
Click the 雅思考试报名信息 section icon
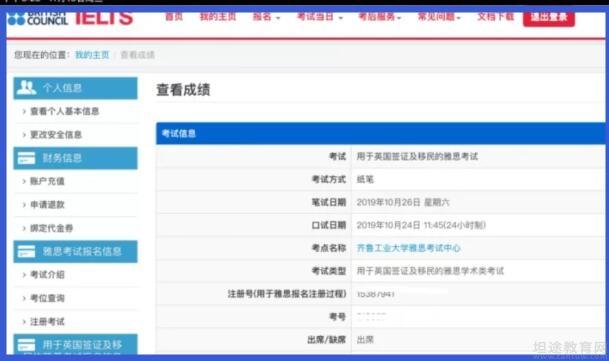coord(26,251)
